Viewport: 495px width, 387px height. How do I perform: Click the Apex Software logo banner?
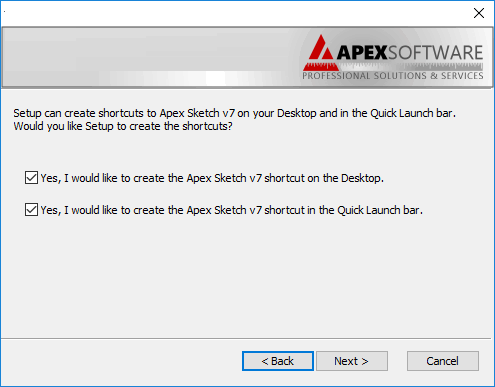[x=393, y=57]
